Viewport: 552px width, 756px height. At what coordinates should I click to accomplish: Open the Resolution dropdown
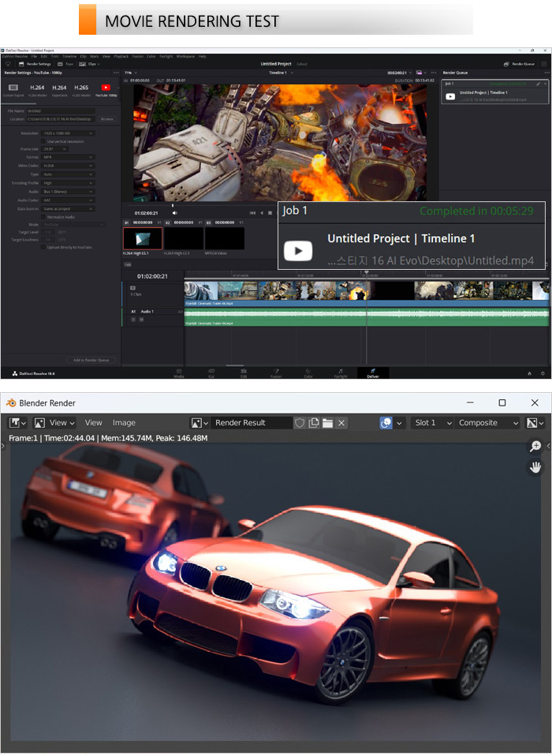coord(68,133)
